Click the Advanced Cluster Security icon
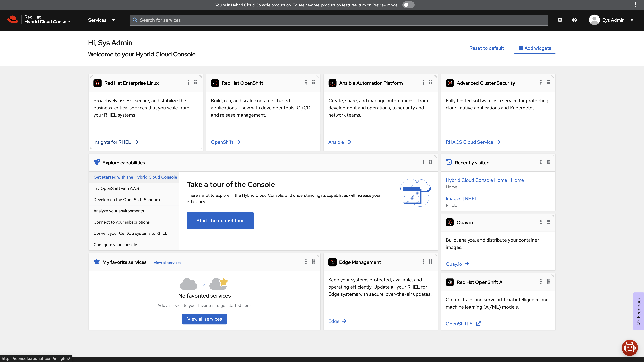Screen dimensions: 644x362 click(449, 83)
